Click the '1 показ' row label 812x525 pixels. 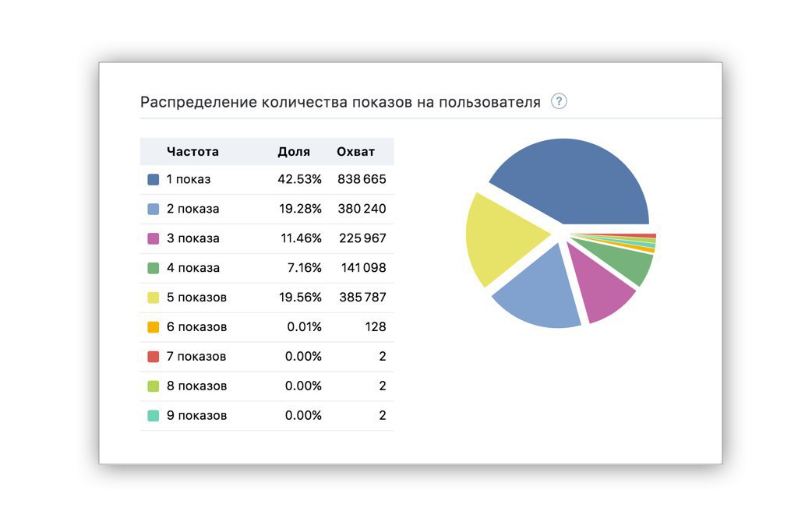pos(189,180)
